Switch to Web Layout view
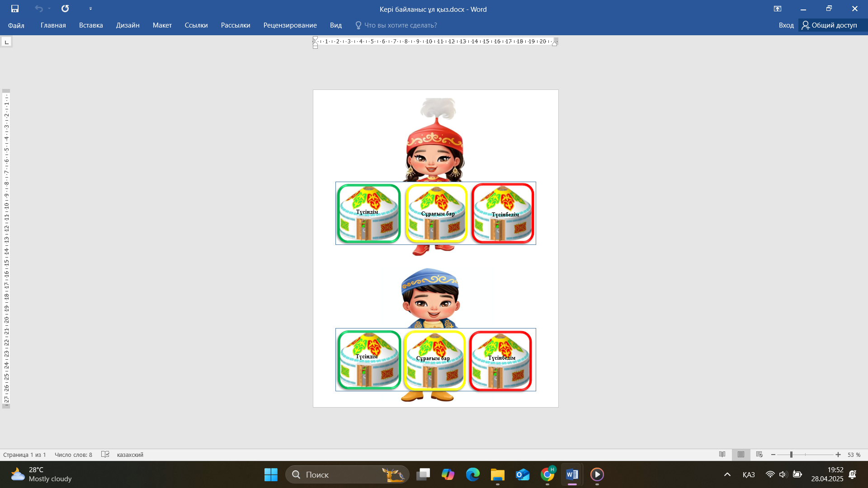 [x=759, y=455]
